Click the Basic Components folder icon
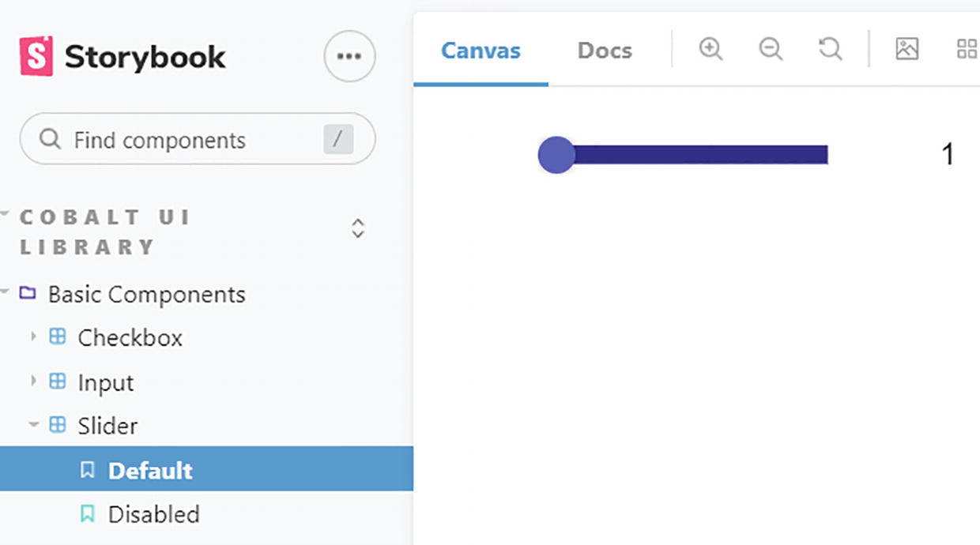 [x=28, y=294]
